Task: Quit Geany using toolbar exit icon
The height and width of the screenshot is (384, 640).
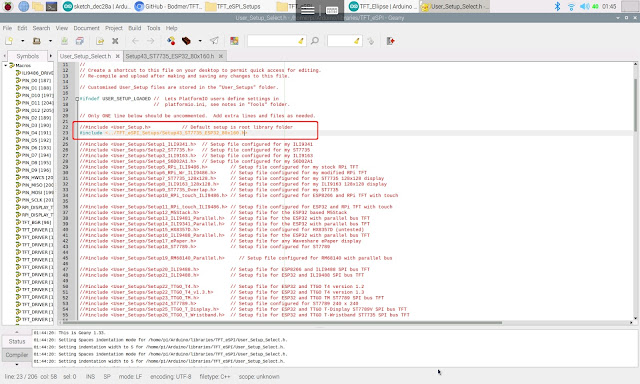Action: [391, 41]
